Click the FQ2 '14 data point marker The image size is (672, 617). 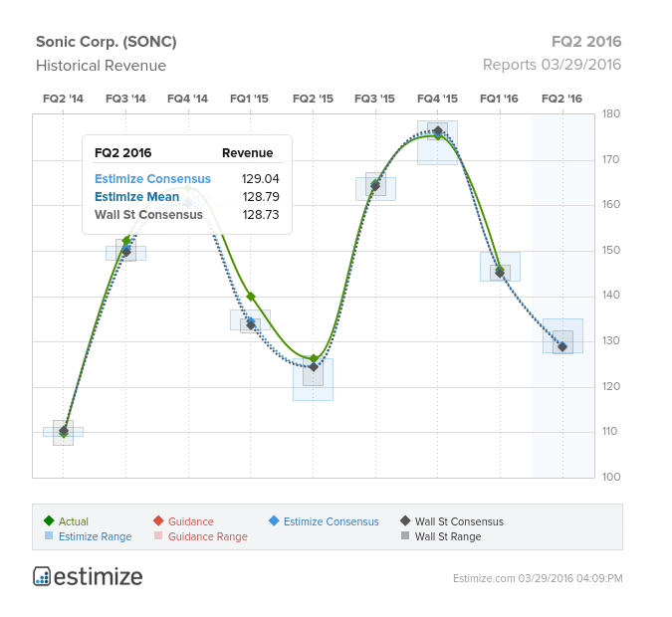pos(64,431)
